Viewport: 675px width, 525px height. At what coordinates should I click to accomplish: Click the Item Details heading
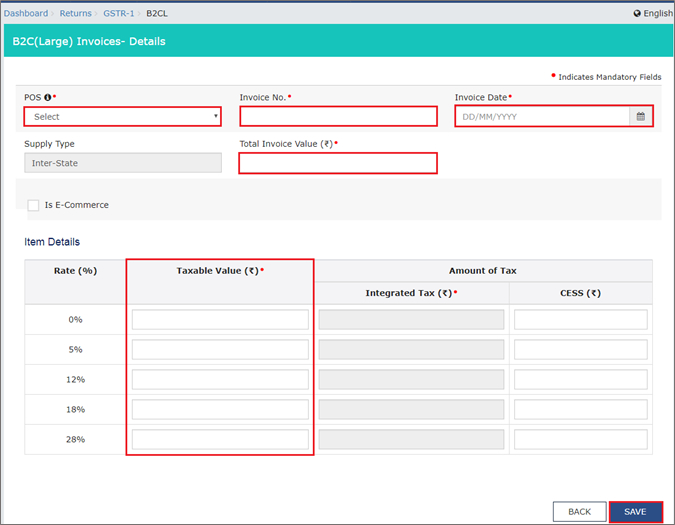tap(52, 242)
